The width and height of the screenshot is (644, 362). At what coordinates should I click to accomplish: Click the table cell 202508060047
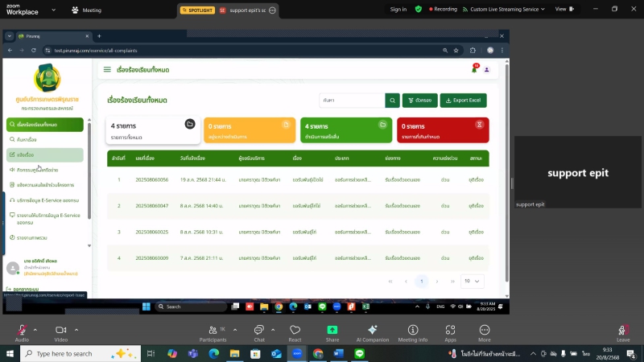point(152,206)
